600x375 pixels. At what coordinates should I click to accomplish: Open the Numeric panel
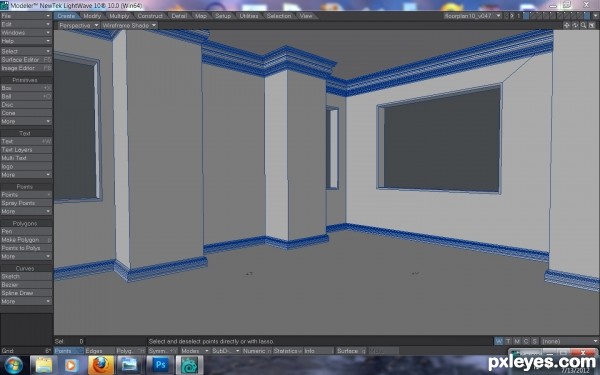[x=257, y=351]
